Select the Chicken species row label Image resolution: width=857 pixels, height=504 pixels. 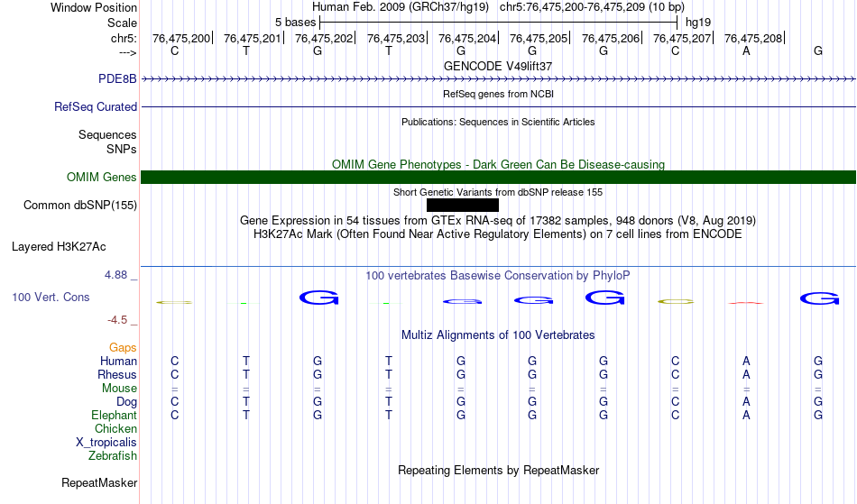[x=115, y=428]
